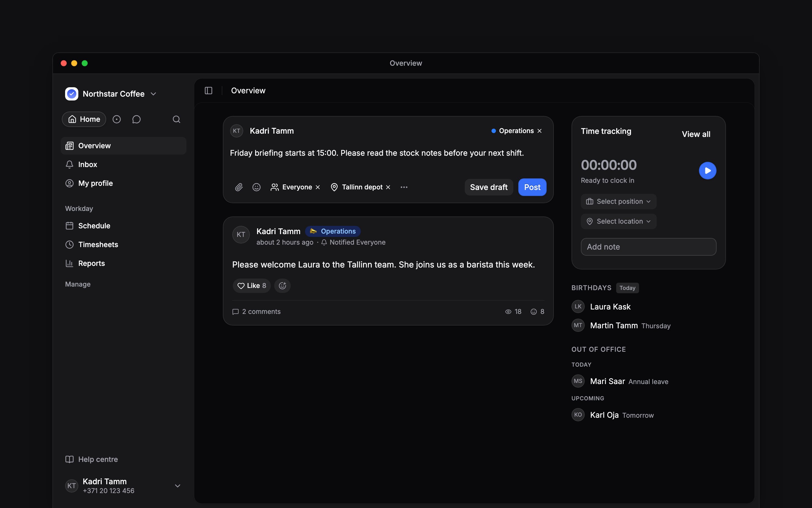The width and height of the screenshot is (812, 508).
Task: Click the circled dot icon beside Home
Action: tap(116, 119)
